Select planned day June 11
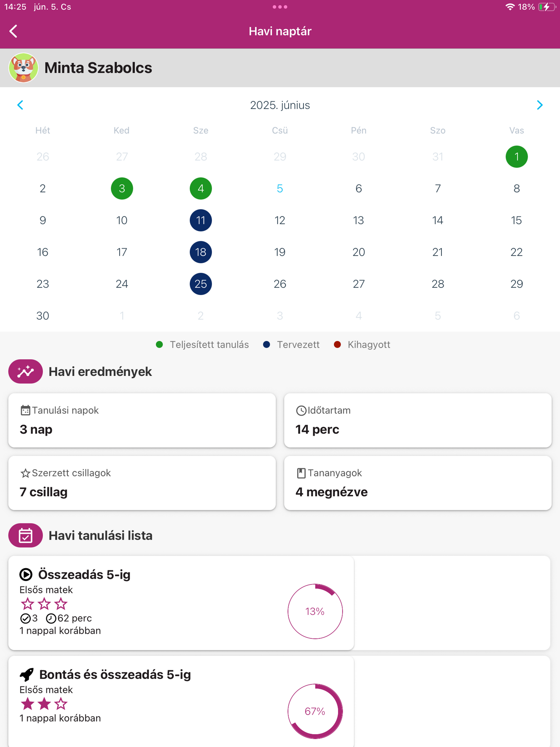Image resolution: width=560 pixels, height=747 pixels. 201,220
